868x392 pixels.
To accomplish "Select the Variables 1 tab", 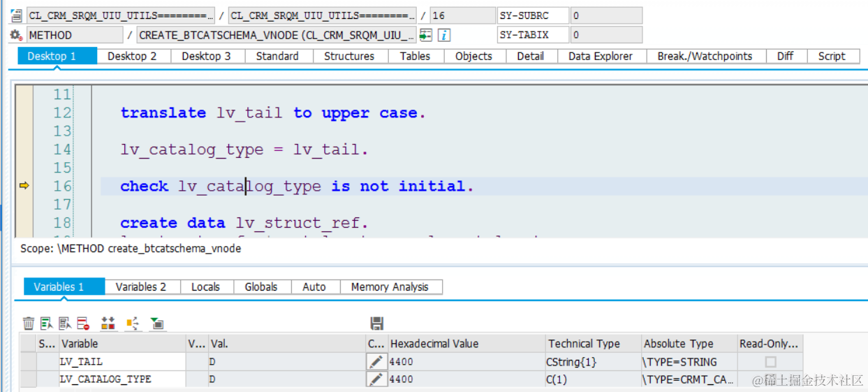I will (64, 286).
